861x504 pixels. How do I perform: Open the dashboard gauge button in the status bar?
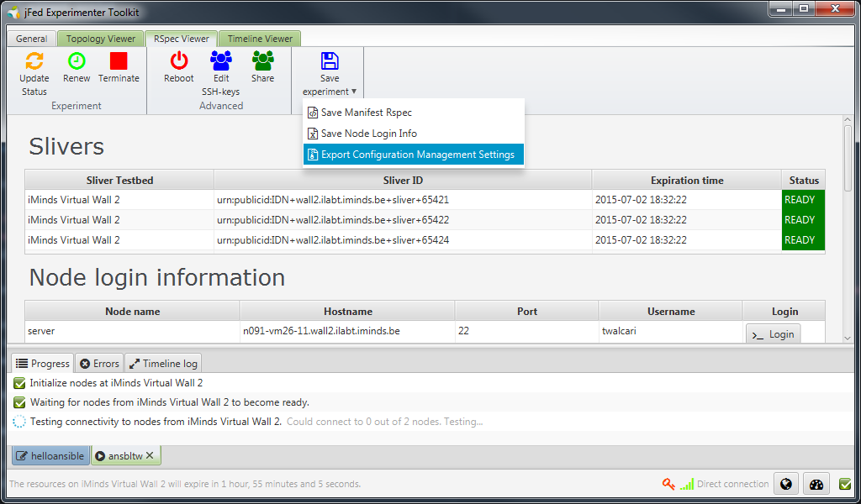coord(816,484)
